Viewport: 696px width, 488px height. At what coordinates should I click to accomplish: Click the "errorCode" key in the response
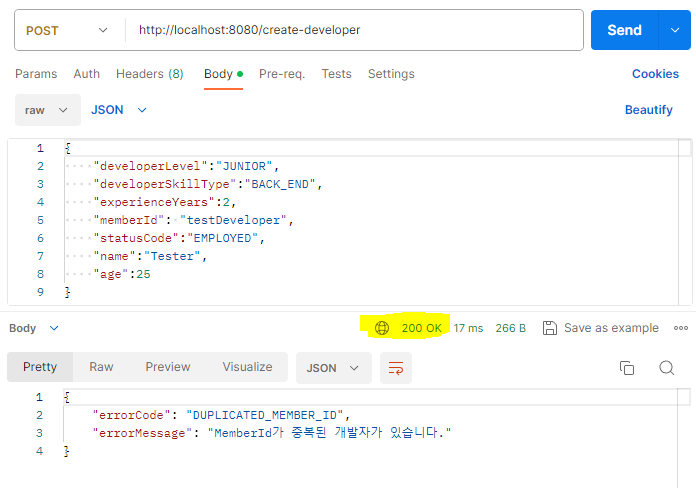pyautogui.click(x=131, y=415)
